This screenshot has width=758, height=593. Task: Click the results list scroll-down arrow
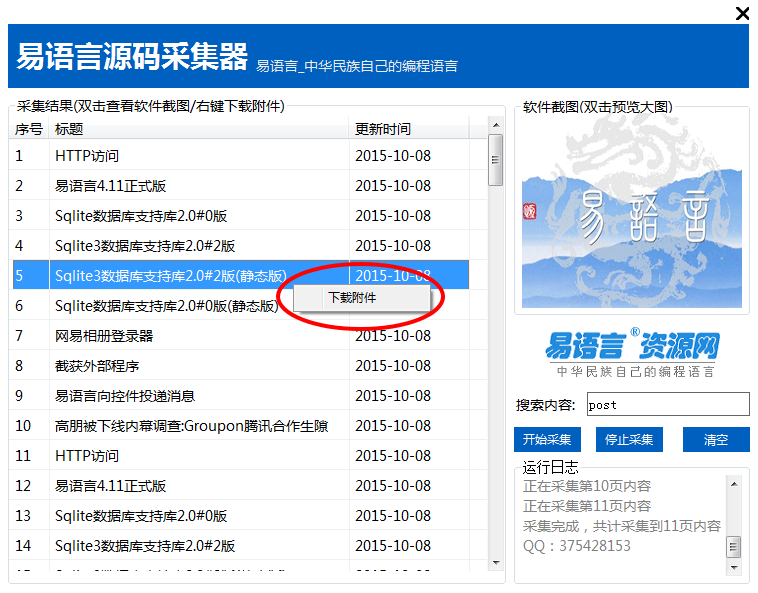496,562
